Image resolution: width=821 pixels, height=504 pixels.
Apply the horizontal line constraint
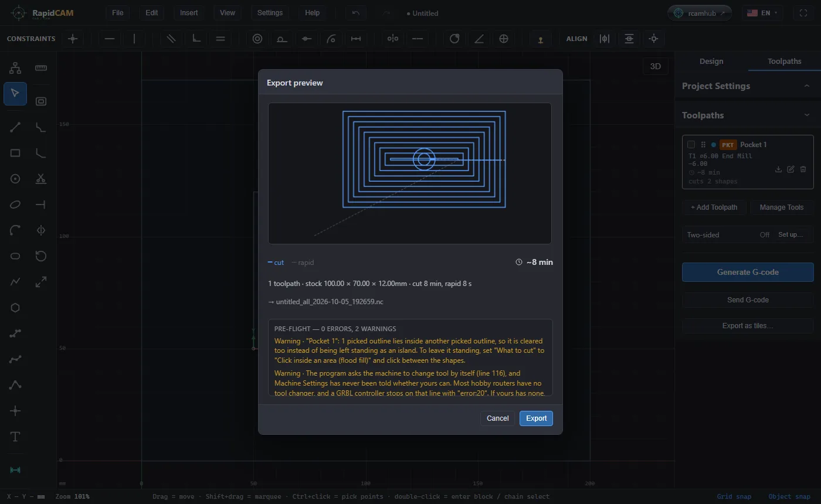coord(110,39)
